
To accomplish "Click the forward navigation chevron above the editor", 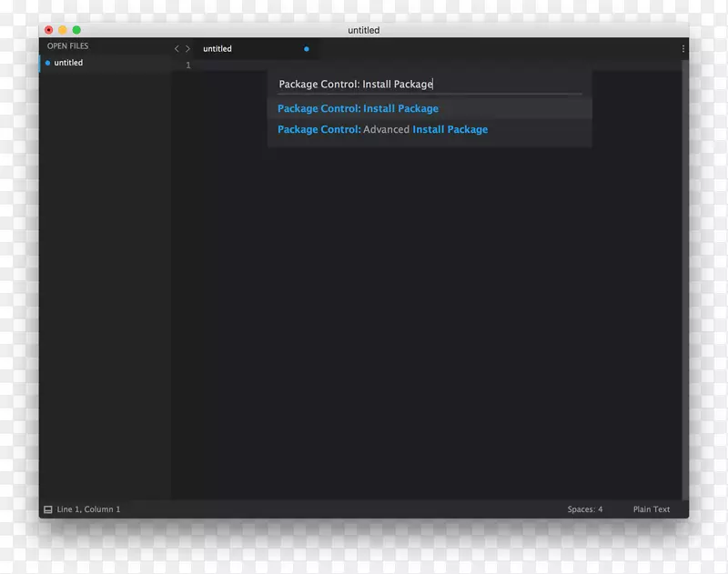I will tap(187, 48).
